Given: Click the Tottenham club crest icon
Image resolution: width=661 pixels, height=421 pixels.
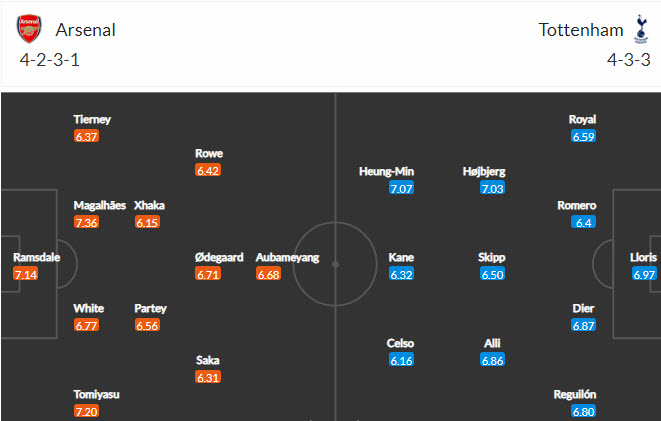Looking at the screenshot, I should pyautogui.click(x=640, y=29).
